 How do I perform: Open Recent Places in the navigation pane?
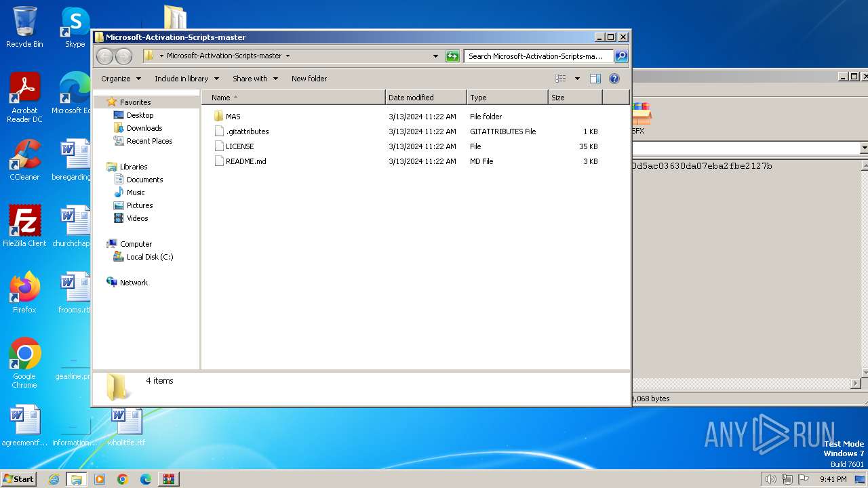pos(149,141)
